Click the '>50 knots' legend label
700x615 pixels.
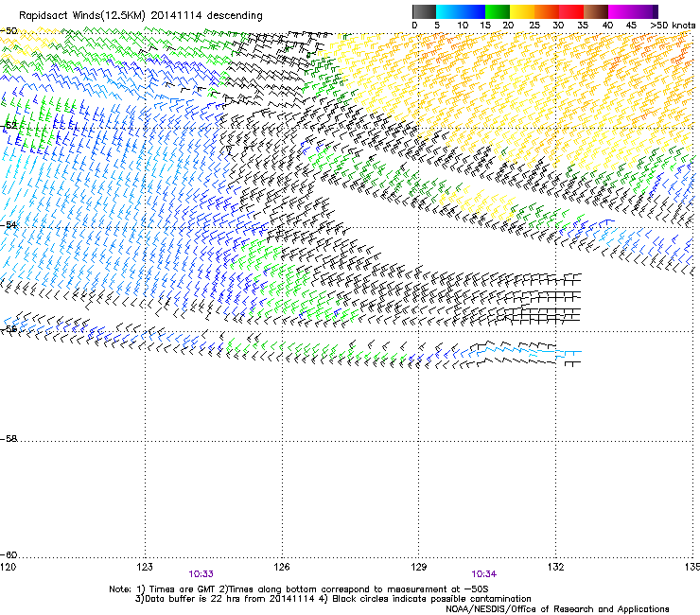tap(673, 26)
